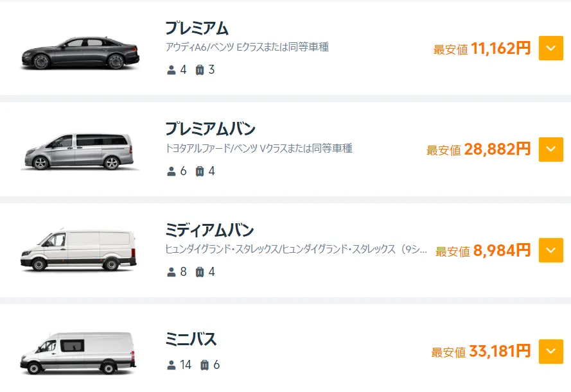Click luggage icon in プレミアムバン row
Image resolution: width=571 pixels, height=392 pixels.
199,171
